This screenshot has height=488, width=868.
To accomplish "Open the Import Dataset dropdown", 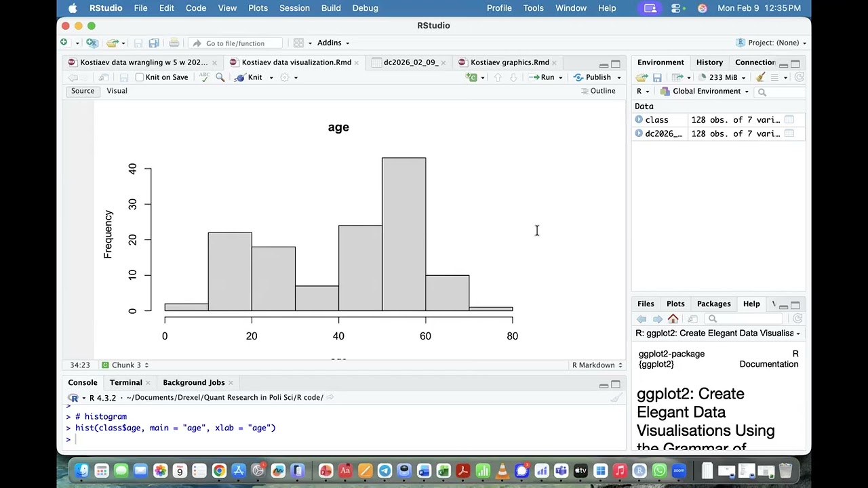I will (680, 77).
